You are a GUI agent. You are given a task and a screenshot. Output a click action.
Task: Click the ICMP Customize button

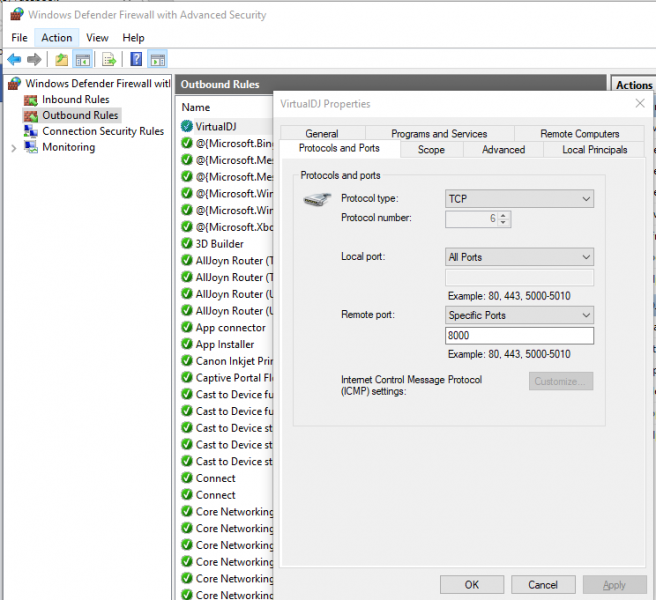pos(561,381)
